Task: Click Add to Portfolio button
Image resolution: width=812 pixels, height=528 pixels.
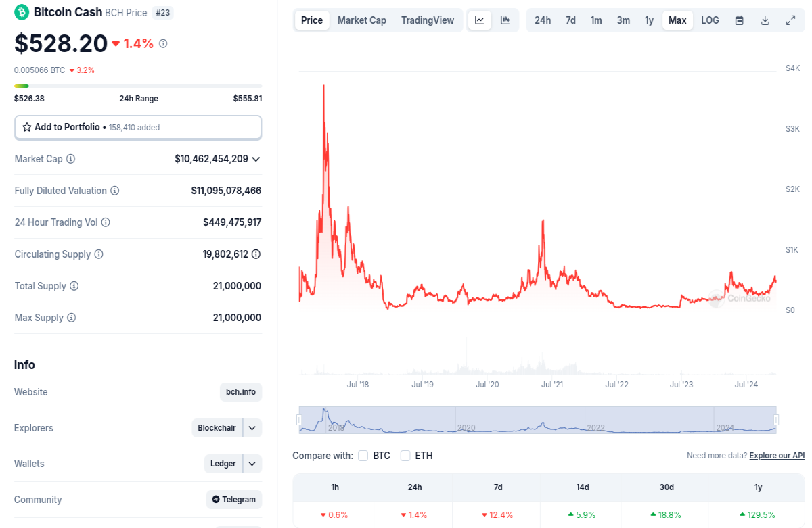Action: (x=138, y=127)
